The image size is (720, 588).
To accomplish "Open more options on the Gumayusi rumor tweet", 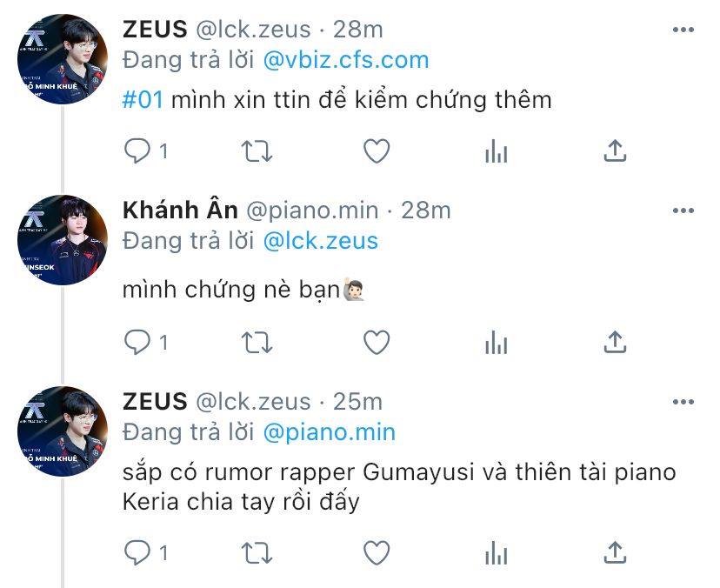I will click(x=683, y=402).
